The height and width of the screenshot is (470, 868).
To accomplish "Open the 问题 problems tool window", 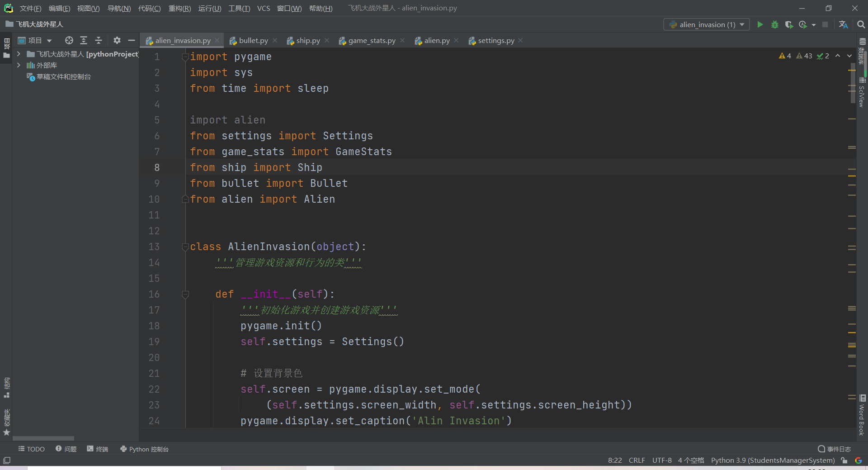I will point(66,449).
